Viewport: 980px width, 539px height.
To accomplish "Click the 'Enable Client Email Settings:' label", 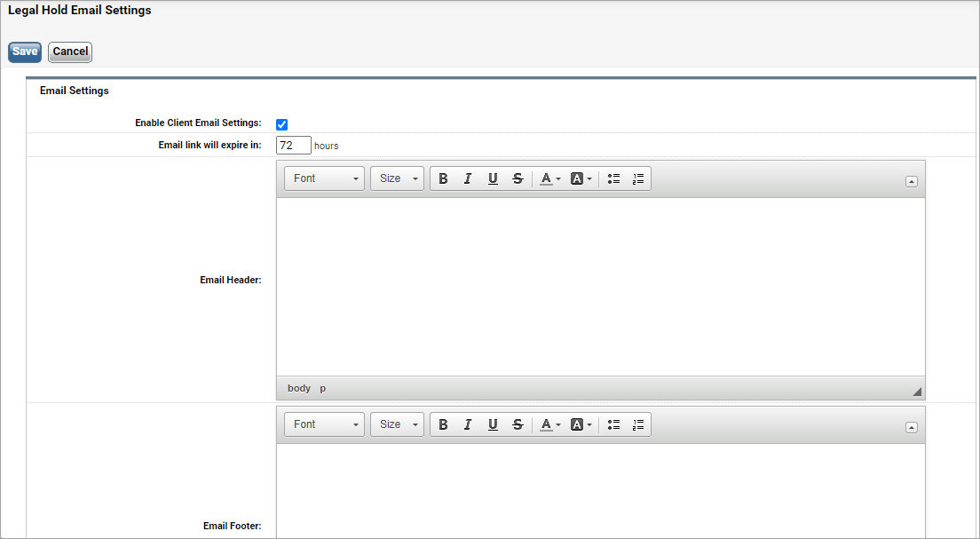I will [198, 123].
